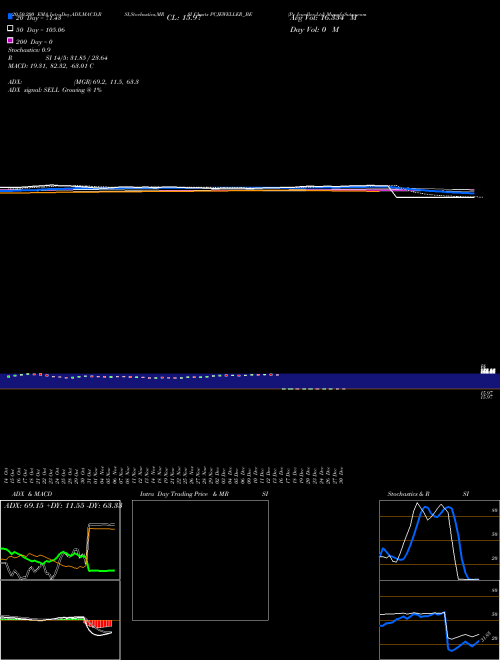The image size is (500, 660).
Task: Click the date axis labels under main chart
Action: pyautogui.click(x=175, y=475)
